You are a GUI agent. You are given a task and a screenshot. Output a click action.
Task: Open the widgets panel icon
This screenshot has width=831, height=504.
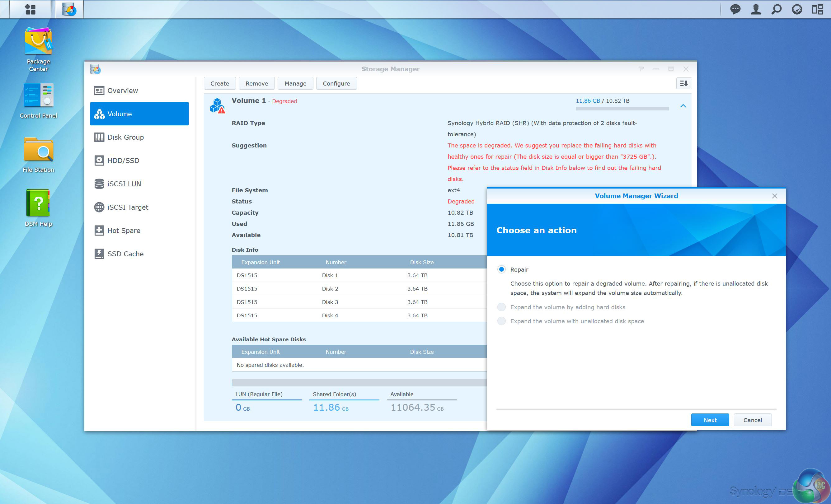(x=818, y=9)
